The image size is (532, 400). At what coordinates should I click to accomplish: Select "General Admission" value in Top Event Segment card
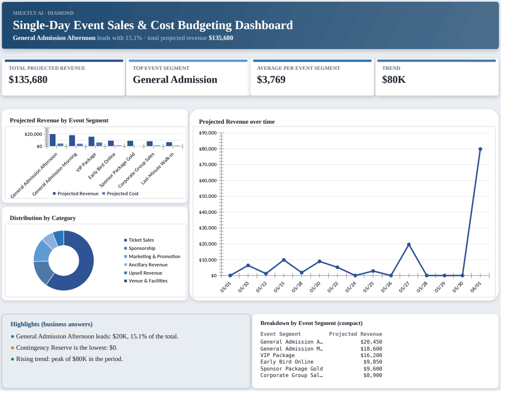coord(175,80)
